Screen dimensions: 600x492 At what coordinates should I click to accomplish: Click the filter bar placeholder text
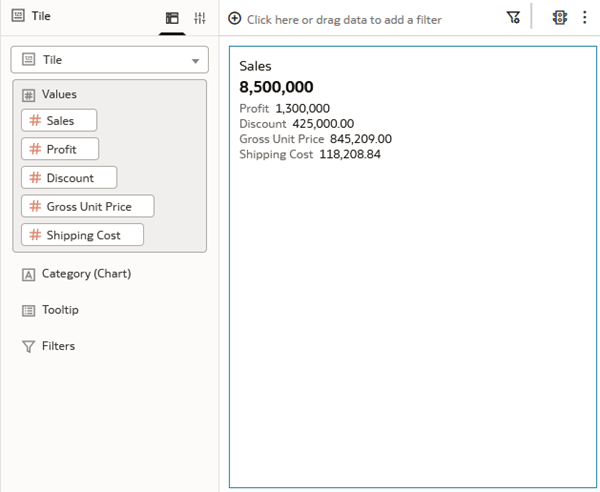(344, 20)
